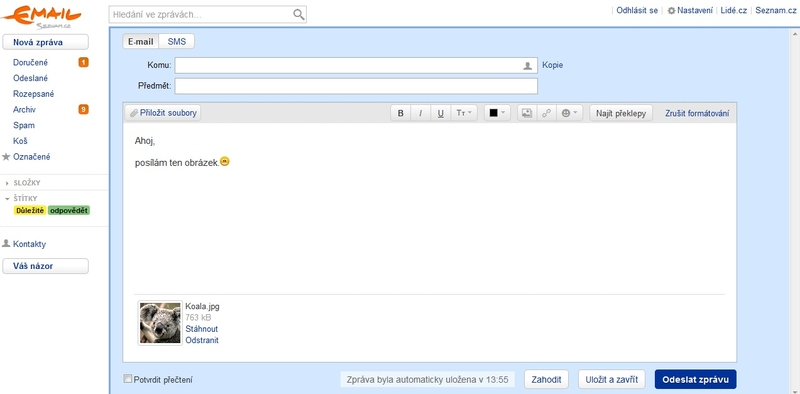Collapse the Štítky section
Viewport: 800px width, 394px height.
7,199
